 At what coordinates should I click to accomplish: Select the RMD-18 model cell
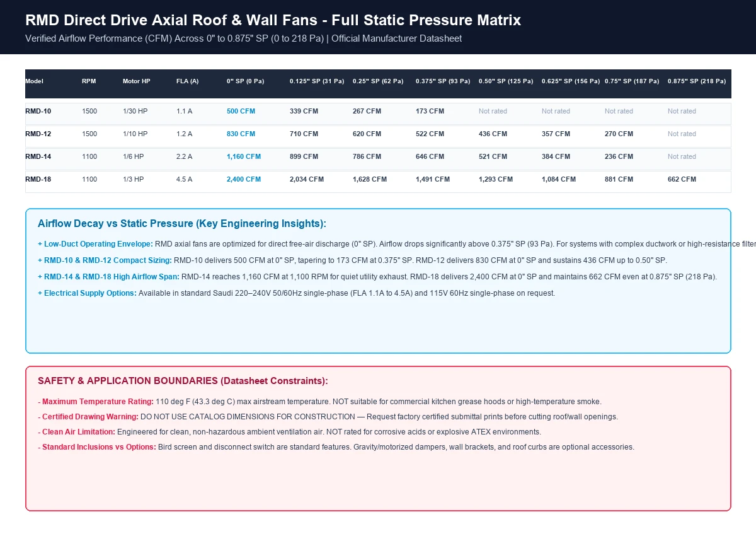tap(38, 180)
